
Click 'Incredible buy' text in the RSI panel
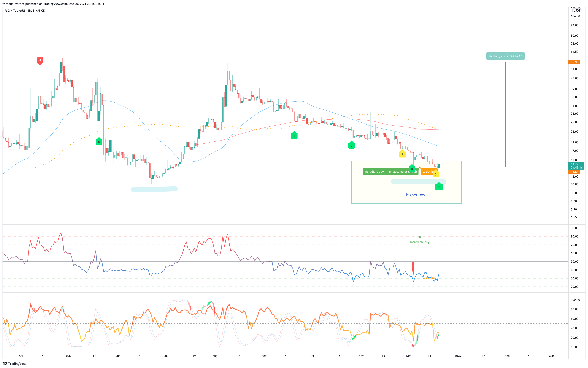pyautogui.click(x=420, y=242)
